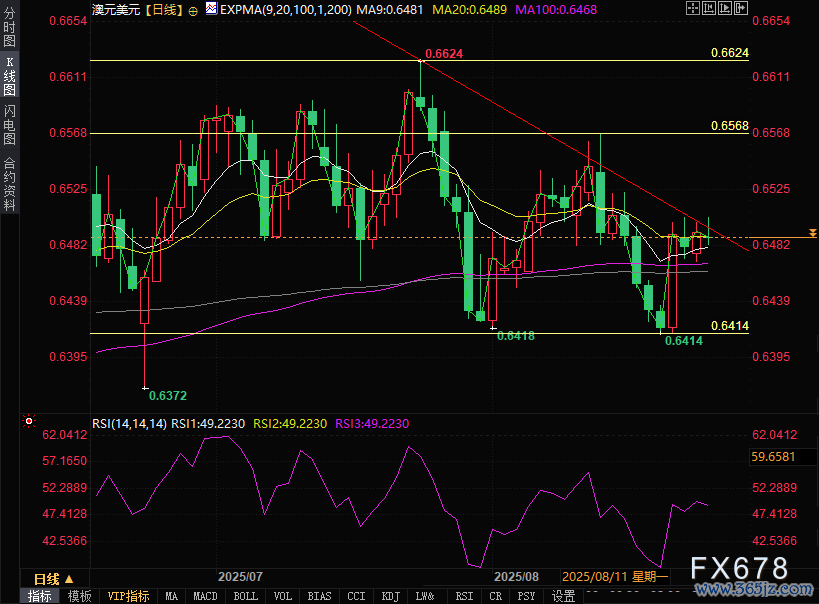Image resolution: width=819 pixels, height=604 pixels.
Task: Click the EXPMA indicator chart icon
Action: point(210,8)
